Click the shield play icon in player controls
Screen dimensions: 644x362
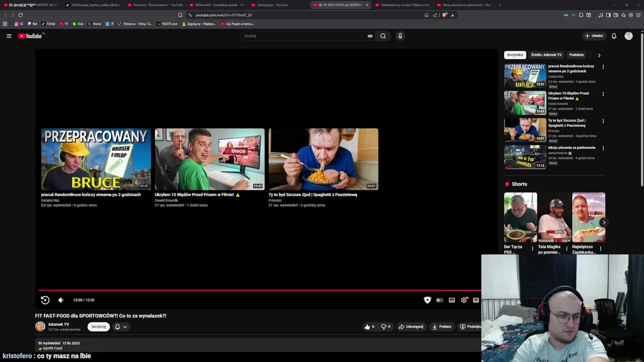pyautogui.click(x=427, y=300)
